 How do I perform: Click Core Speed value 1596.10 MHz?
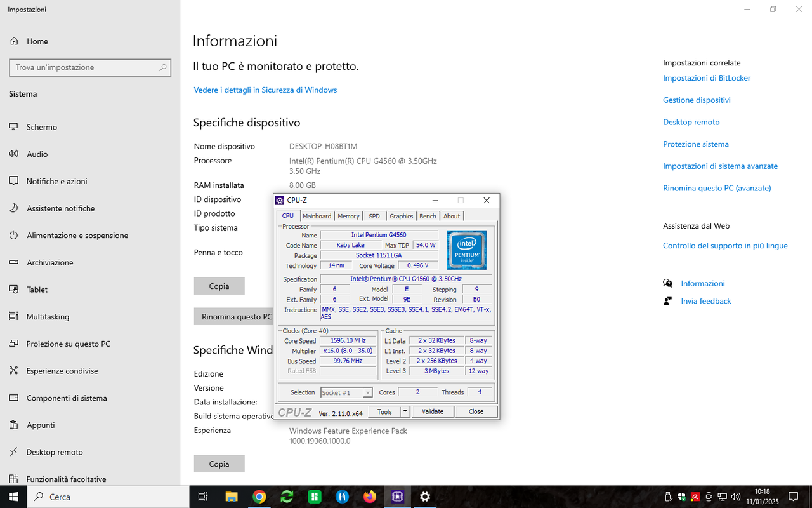pos(348,341)
